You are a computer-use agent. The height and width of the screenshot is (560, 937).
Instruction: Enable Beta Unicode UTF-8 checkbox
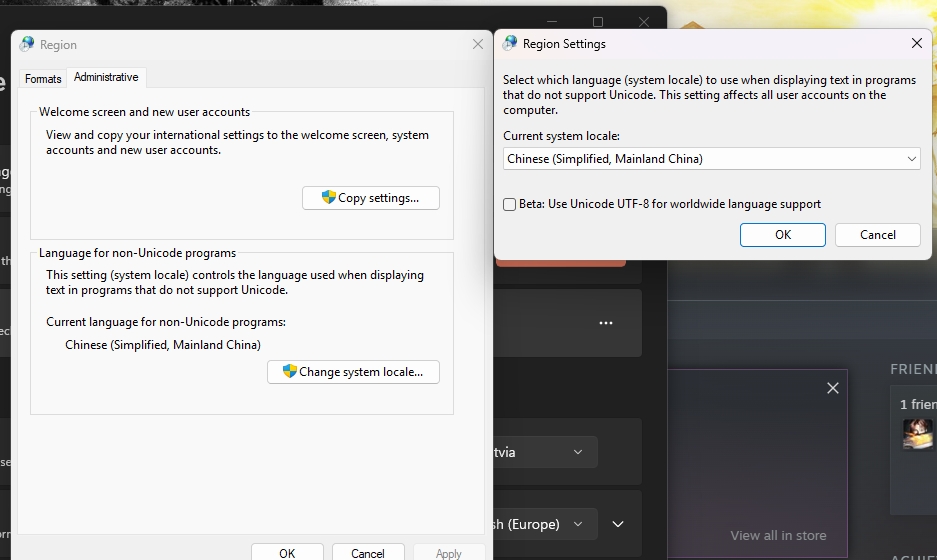pos(510,204)
